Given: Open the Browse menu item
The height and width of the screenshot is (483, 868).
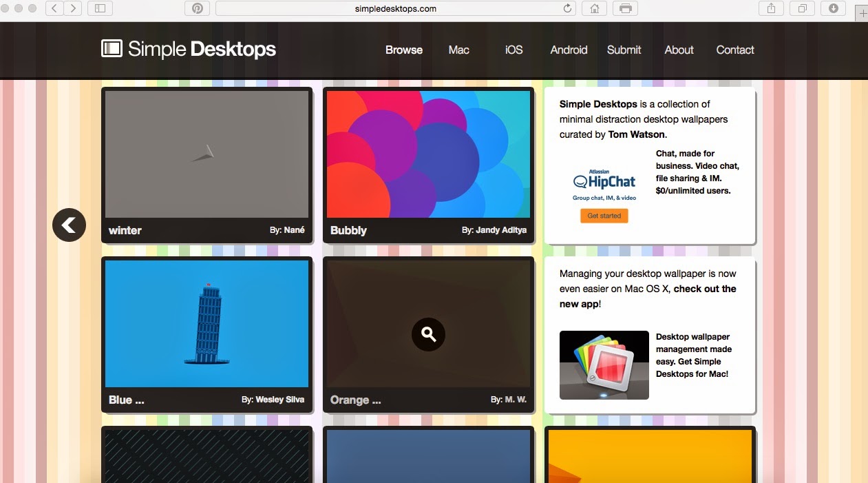Looking at the screenshot, I should click(404, 50).
